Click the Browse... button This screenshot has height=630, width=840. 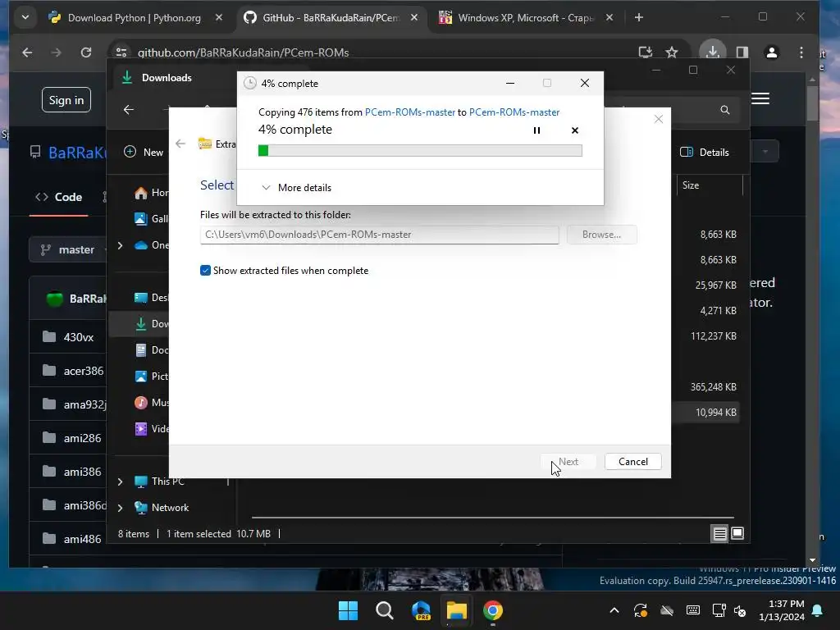[601, 235]
